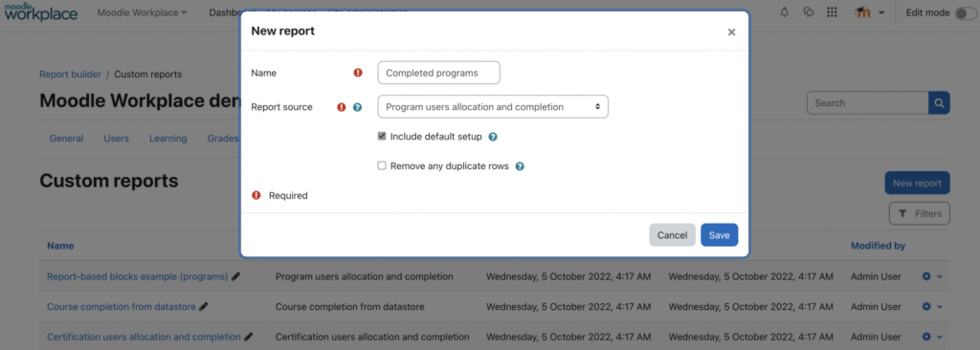This screenshot has width=980, height=350.
Task: Toggle the Include default setup checkbox
Action: click(382, 136)
